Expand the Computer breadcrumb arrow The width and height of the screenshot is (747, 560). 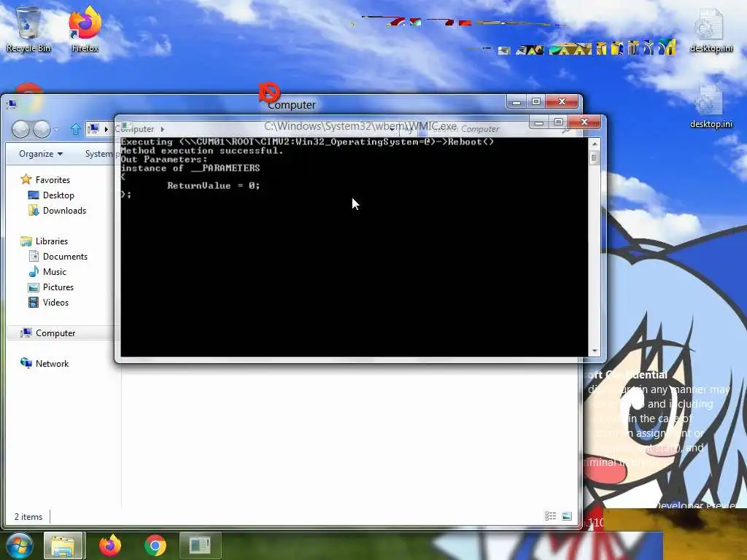163,129
